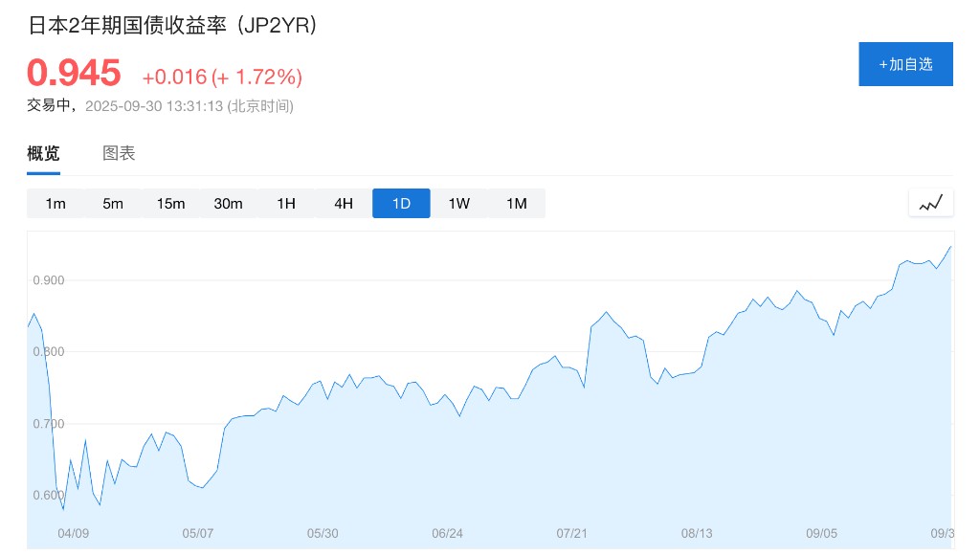Select the 1D daily interval
980x555 pixels.
coord(401,203)
